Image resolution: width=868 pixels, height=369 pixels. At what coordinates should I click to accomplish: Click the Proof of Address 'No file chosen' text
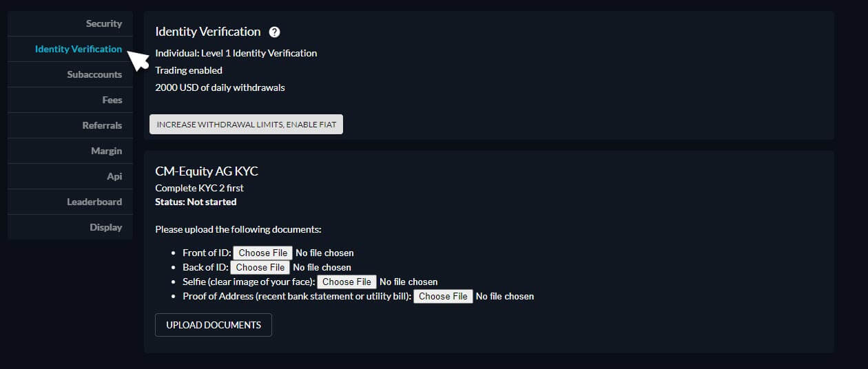(x=505, y=296)
